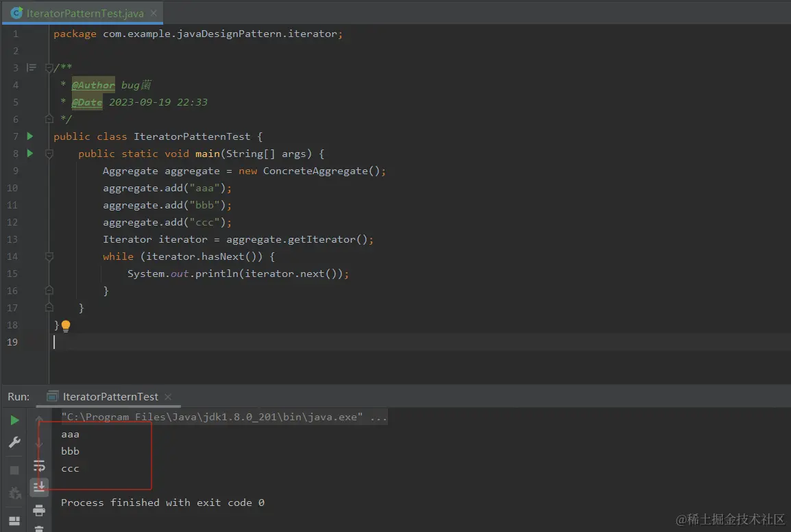
Task: Fold the main method at line 8
Action: (49, 154)
